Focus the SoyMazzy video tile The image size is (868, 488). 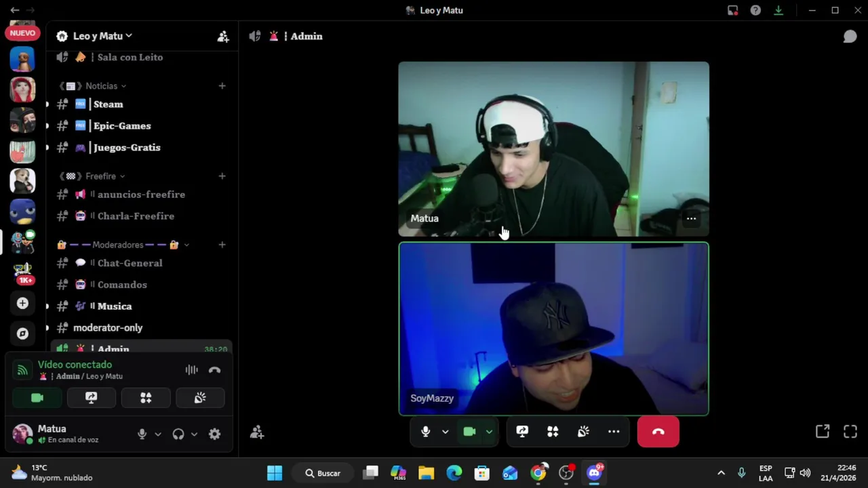tap(553, 329)
